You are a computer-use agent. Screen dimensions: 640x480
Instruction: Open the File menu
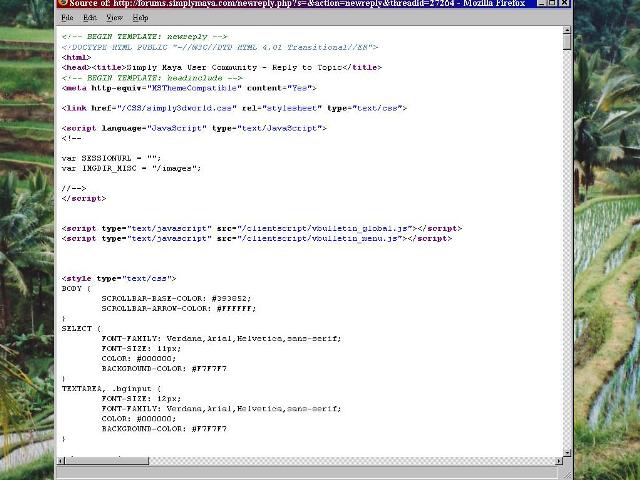[67, 18]
